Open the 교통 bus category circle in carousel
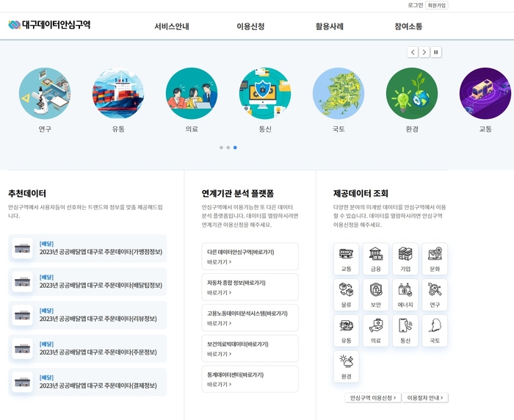The height and width of the screenshot is (420, 514). coord(485,93)
